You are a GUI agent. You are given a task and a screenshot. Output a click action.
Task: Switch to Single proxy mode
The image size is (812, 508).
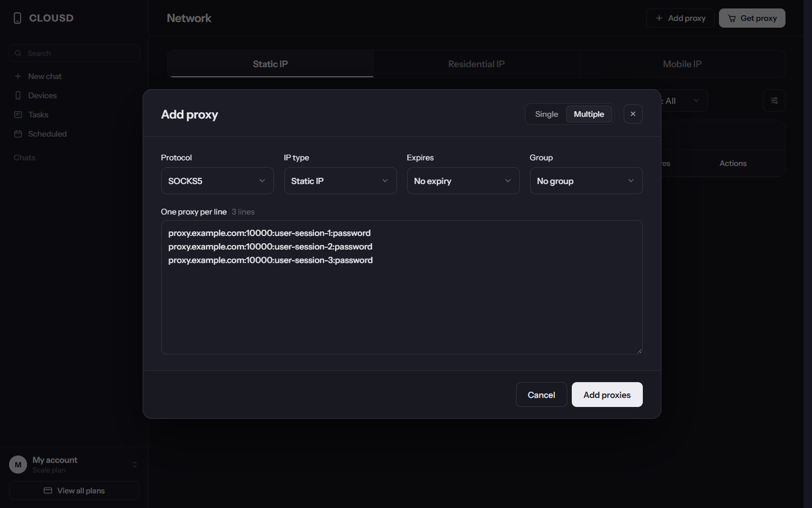[x=546, y=114]
